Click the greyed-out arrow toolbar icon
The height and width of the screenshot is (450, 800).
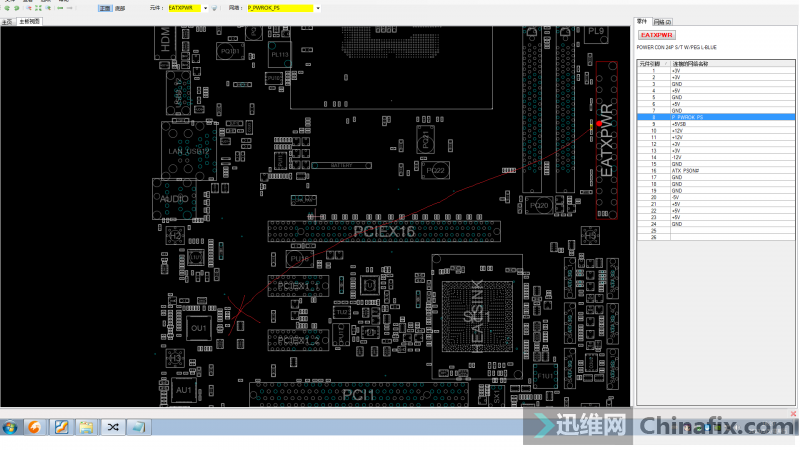[70, 8]
